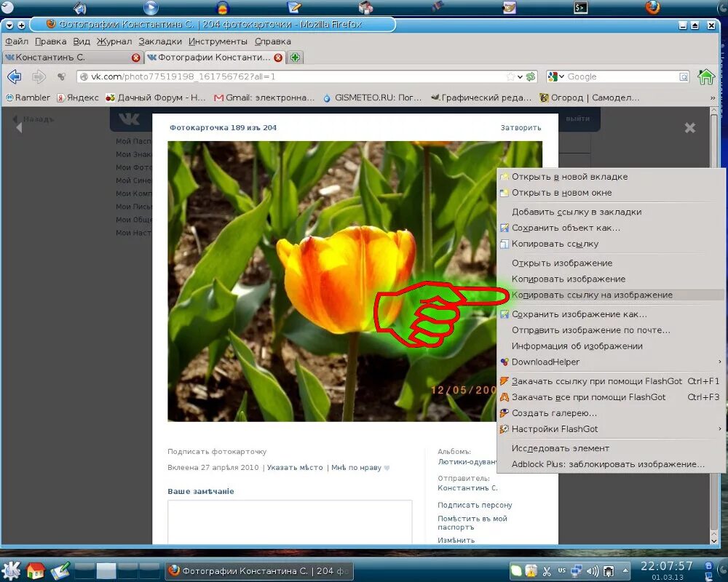Close the 'Фотографии Константи...' tab
The height and width of the screenshot is (582, 728).
pyautogui.click(x=278, y=57)
